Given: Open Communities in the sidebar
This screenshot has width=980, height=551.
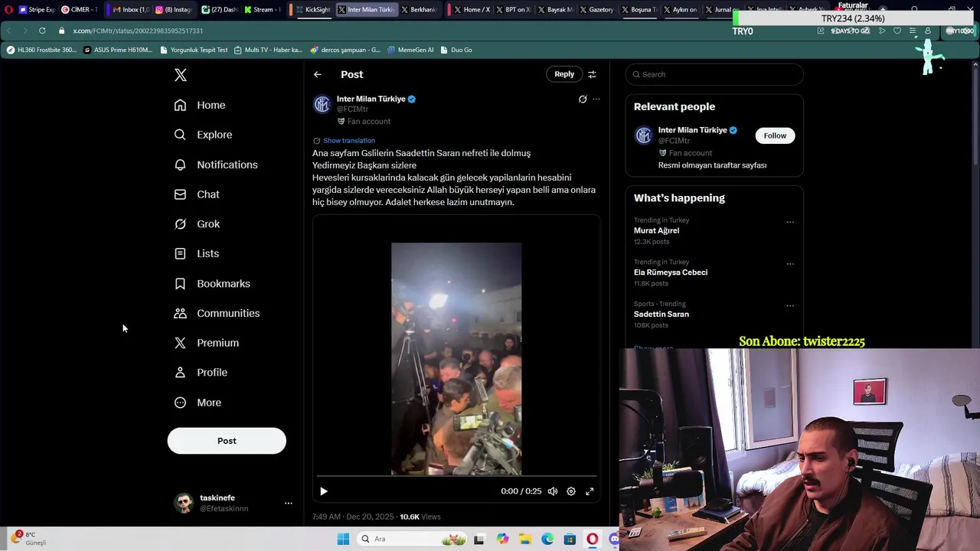Looking at the screenshot, I should pyautogui.click(x=217, y=313).
